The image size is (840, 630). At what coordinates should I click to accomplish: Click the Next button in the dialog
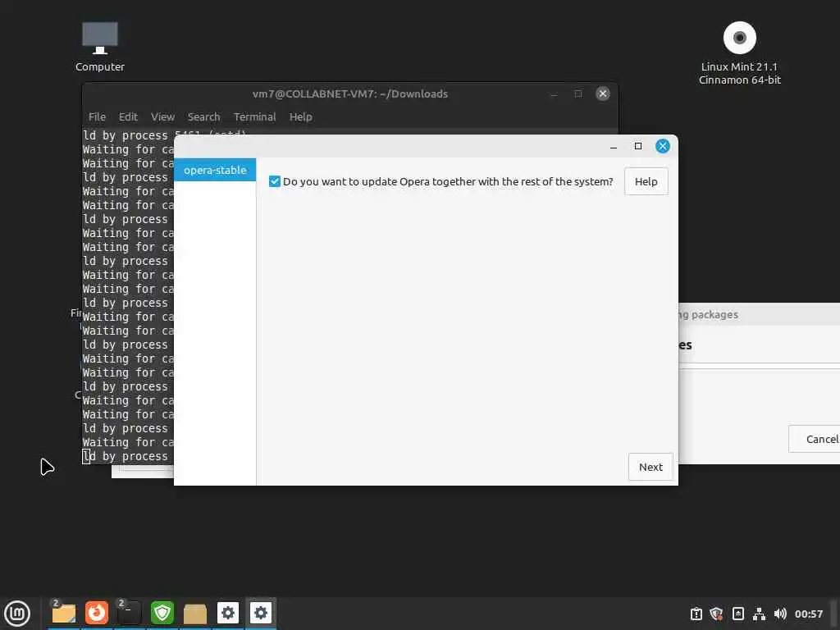[x=651, y=467]
